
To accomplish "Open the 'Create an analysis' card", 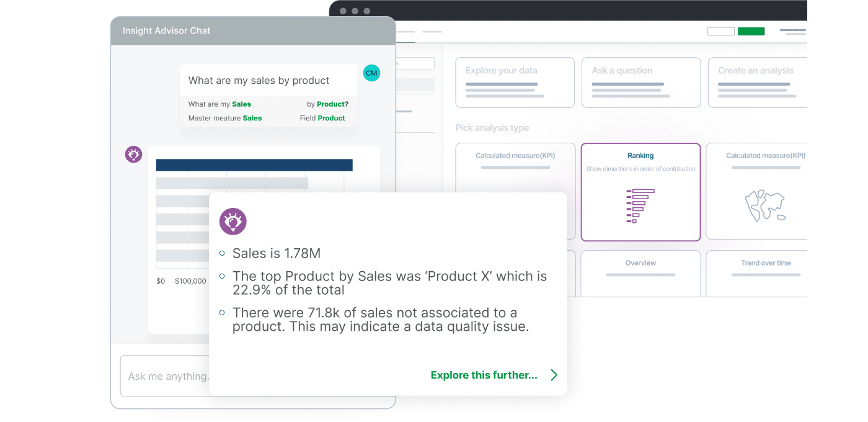I will click(x=757, y=83).
